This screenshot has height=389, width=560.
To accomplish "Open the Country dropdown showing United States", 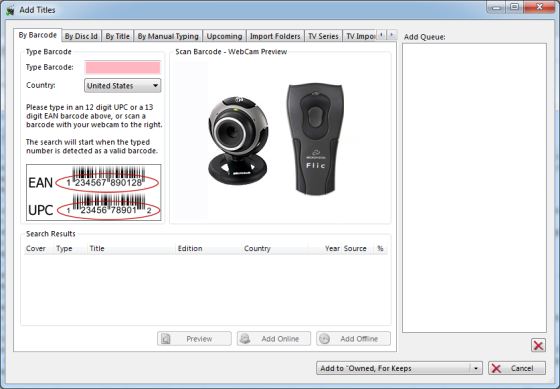I will coord(122,86).
